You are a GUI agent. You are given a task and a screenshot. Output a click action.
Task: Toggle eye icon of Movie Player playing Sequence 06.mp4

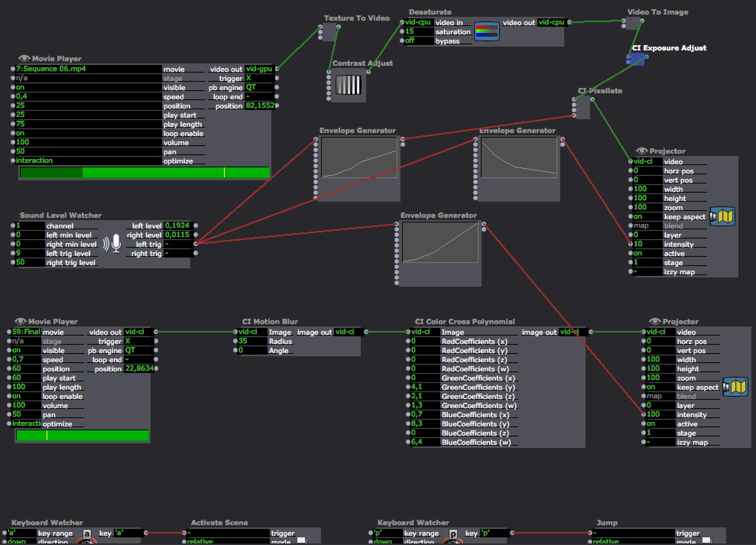coord(24,58)
